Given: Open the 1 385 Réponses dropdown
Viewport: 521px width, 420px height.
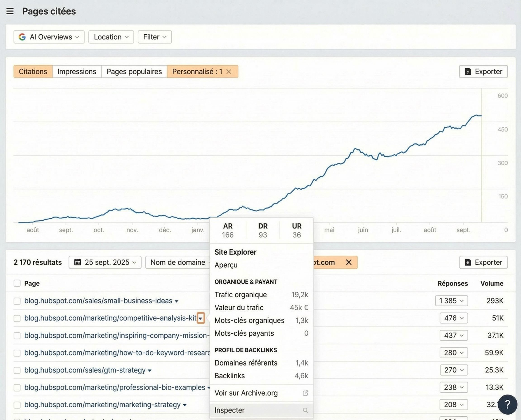Looking at the screenshot, I should pyautogui.click(x=452, y=301).
